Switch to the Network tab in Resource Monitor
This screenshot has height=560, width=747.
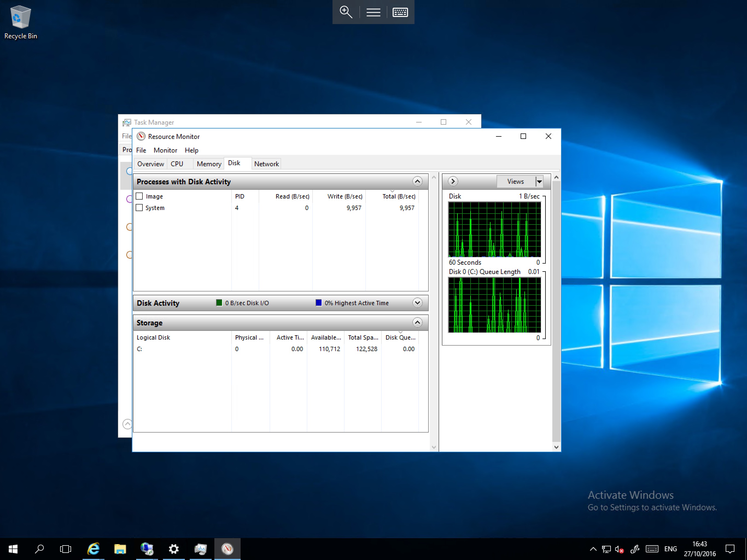click(x=266, y=164)
